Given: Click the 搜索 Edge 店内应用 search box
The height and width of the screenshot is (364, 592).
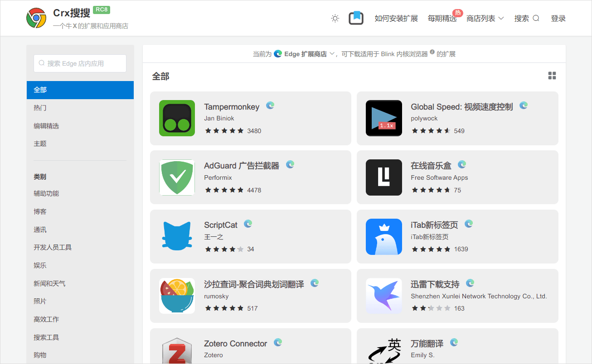Looking at the screenshot, I should point(80,63).
